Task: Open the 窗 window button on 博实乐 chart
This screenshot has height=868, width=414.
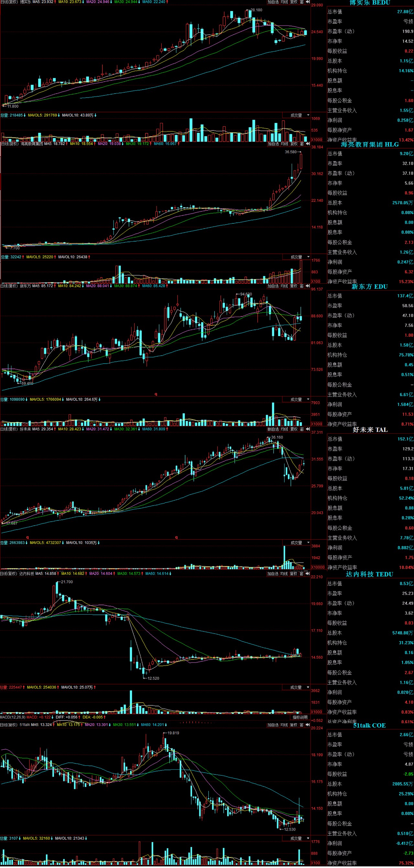Action: (x=302, y=2)
